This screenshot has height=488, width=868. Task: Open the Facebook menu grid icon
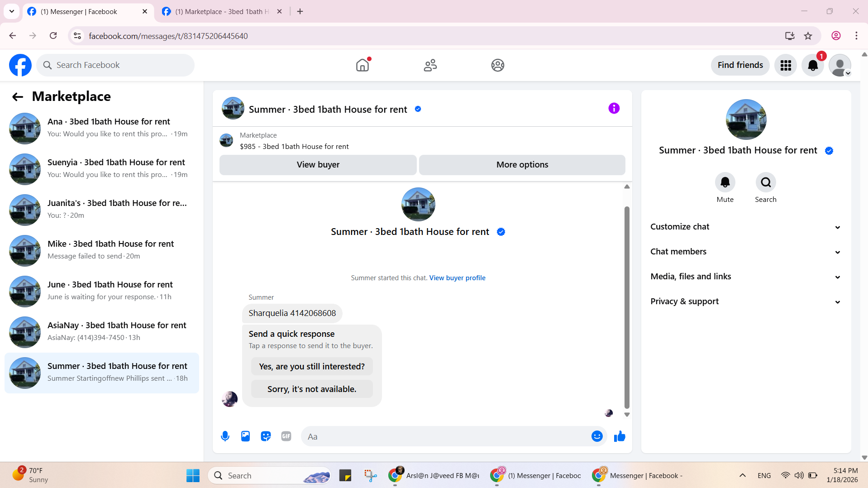786,65
